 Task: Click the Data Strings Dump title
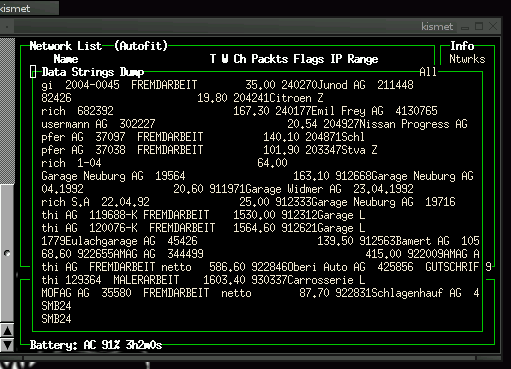coord(93,72)
